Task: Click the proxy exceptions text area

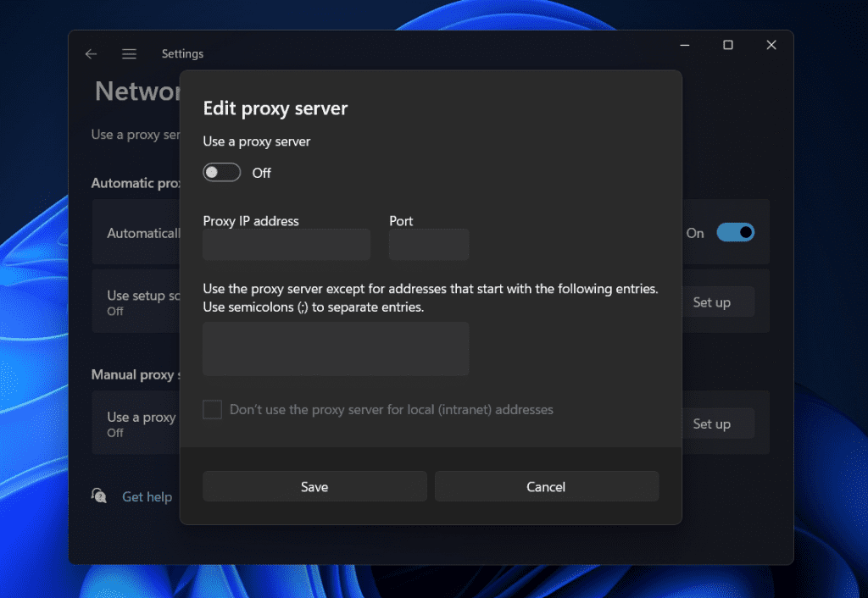Action: (335, 348)
